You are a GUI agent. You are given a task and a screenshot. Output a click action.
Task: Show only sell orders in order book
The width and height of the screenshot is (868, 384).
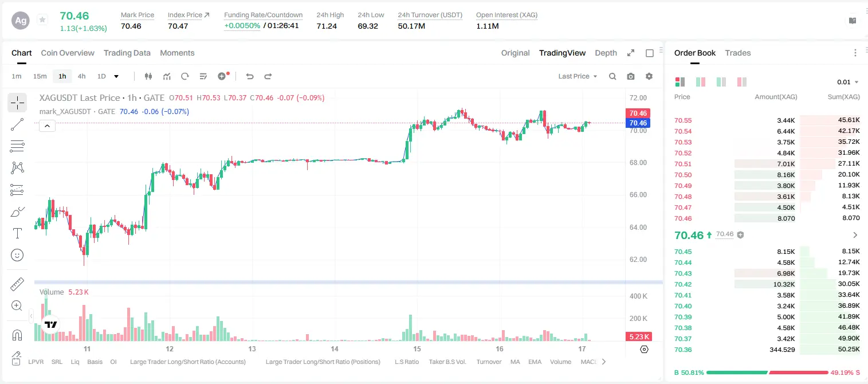(x=741, y=82)
